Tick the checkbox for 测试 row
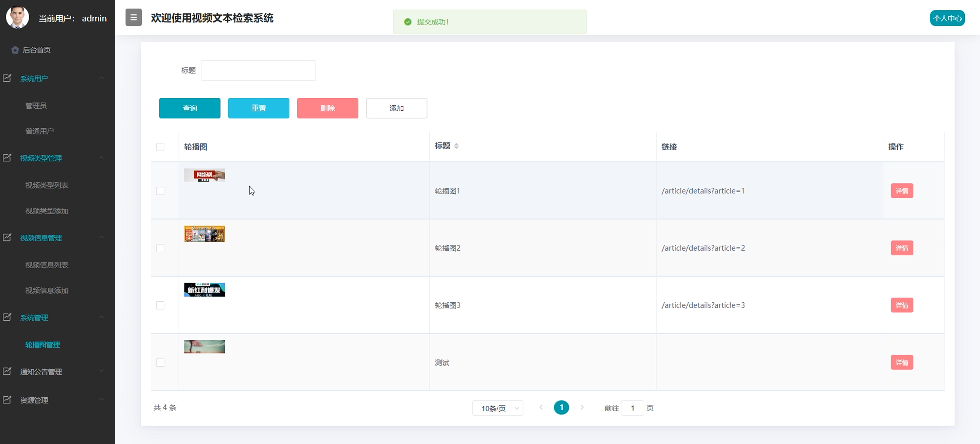 [x=160, y=363]
